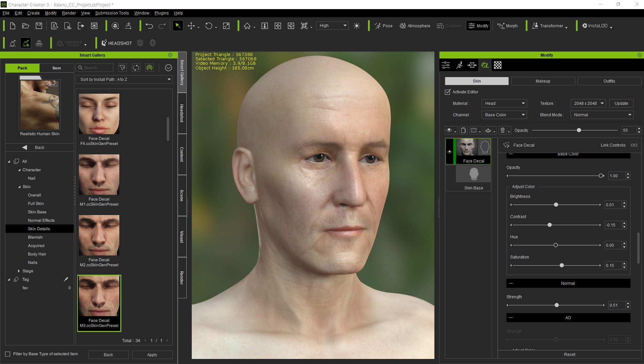
Task: Open the Texture 2048 x 2048 dropdown
Action: (x=588, y=103)
